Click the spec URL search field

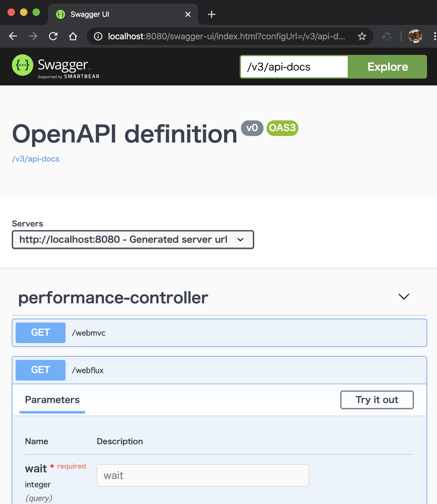click(x=293, y=66)
